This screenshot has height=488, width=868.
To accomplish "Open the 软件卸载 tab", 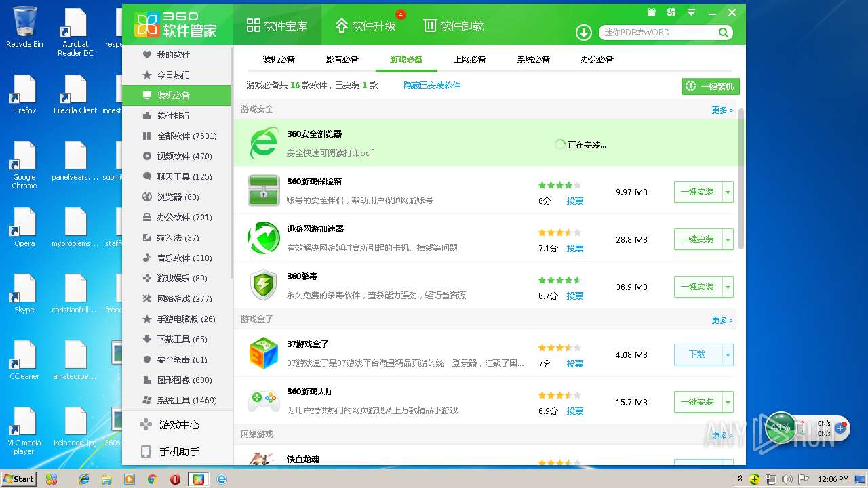I will point(454,26).
